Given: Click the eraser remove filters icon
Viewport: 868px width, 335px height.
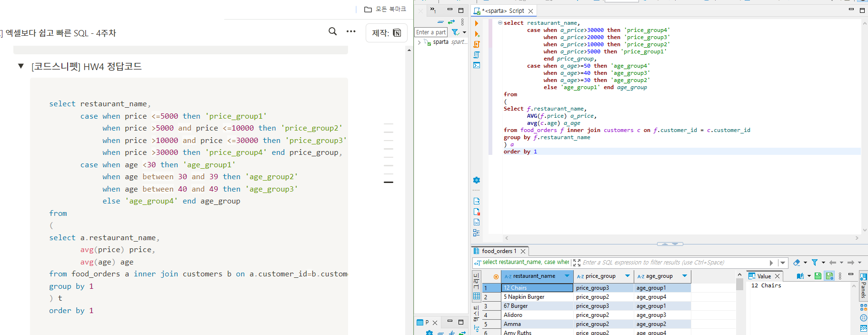Looking at the screenshot, I should pyautogui.click(x=797, y=263).
